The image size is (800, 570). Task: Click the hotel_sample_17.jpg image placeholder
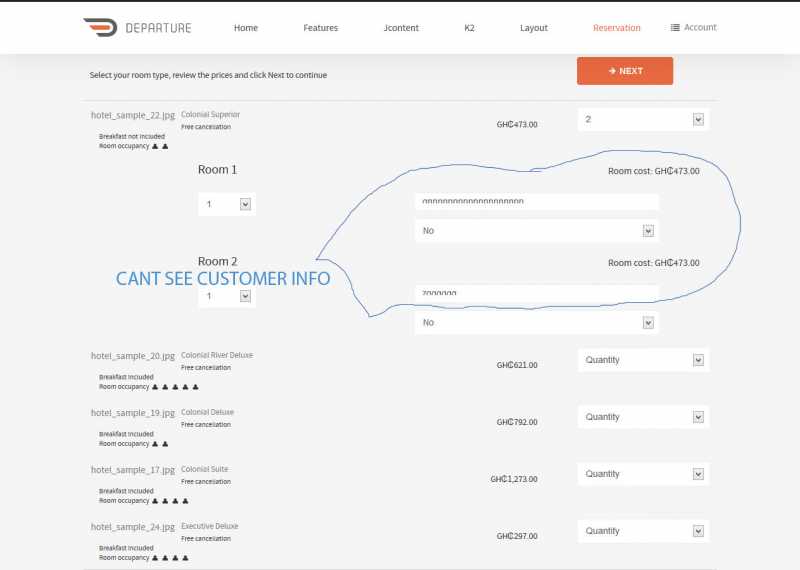coord(133,470)
